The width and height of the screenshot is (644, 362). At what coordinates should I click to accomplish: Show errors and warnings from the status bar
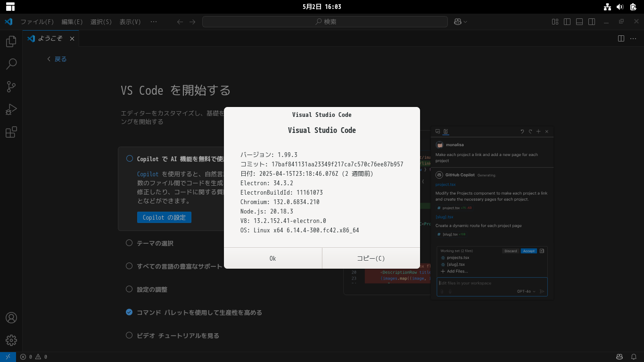tap(33, 357)
